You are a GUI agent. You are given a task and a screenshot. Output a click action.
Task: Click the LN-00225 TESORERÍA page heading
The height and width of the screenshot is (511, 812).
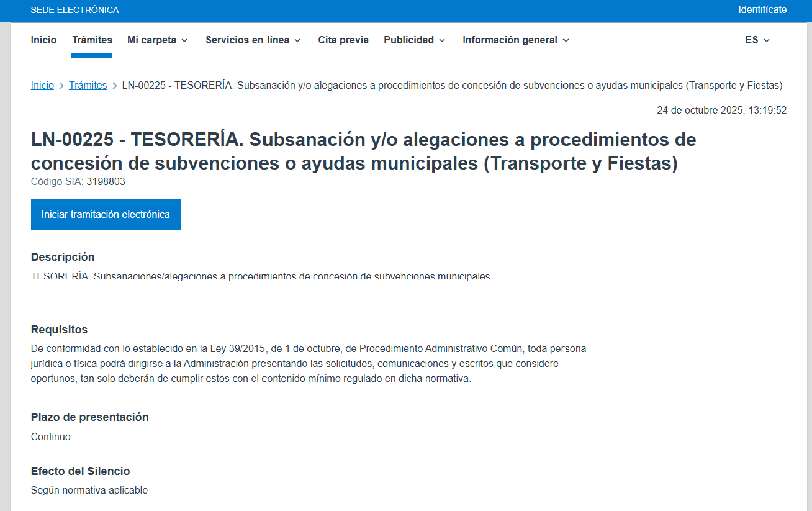[363, 151]
